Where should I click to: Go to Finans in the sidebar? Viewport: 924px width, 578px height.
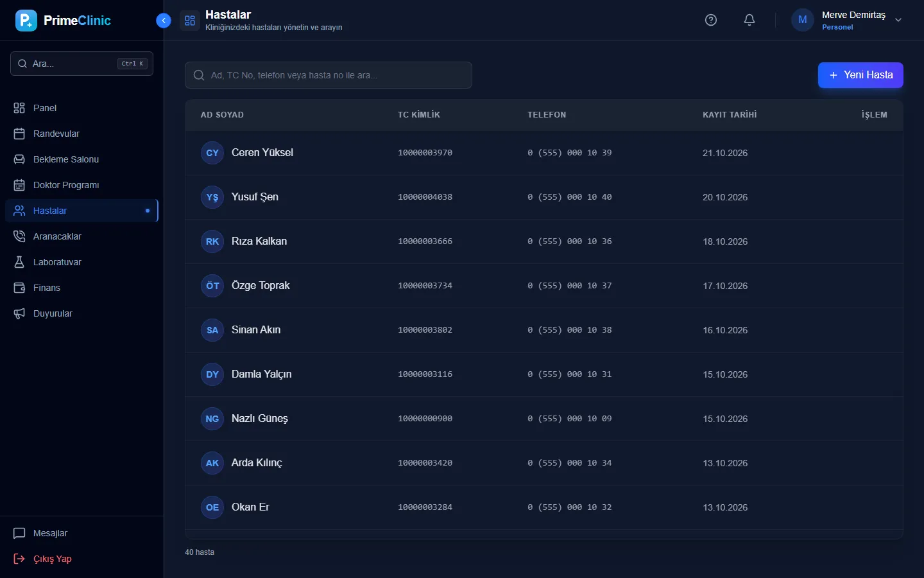pos(81,288)
